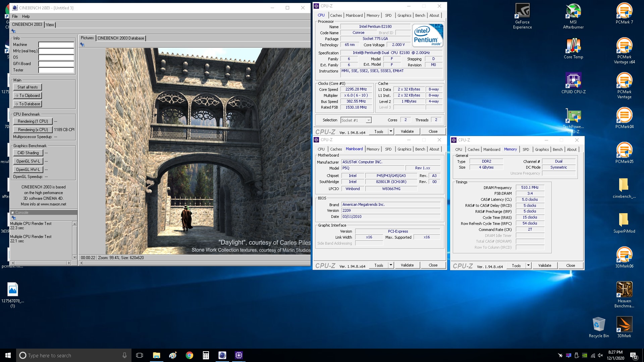
Task: Open PCMark 7 desktop icon
Action: point(624,13)
